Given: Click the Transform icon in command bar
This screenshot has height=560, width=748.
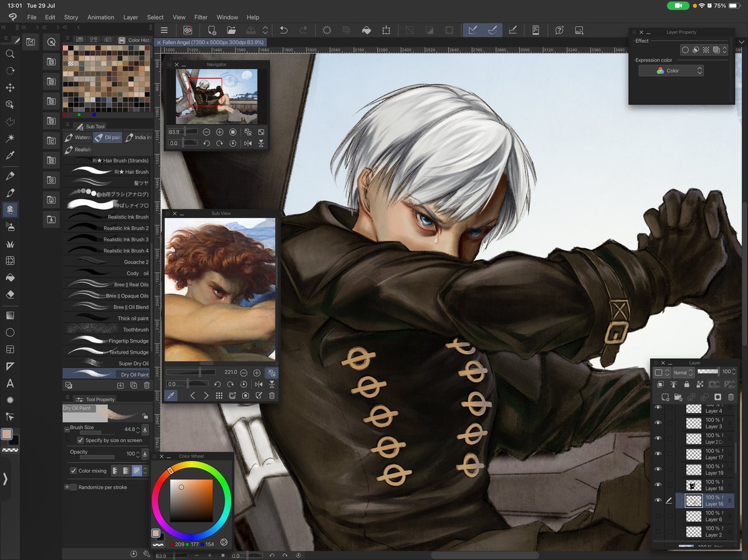Looking at the screenshot, I should pos(386,30).
